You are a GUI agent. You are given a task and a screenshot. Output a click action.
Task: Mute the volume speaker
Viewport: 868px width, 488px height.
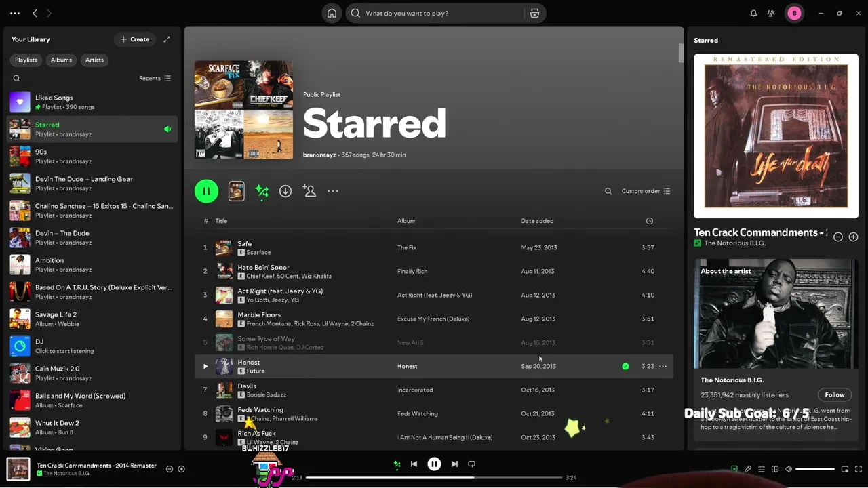[788, 468]
